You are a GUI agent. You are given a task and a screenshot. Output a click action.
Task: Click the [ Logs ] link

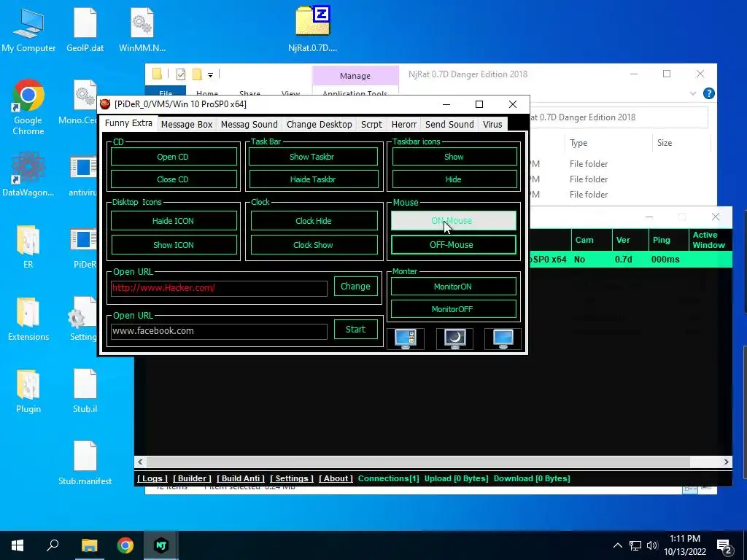tap(152, 478)
